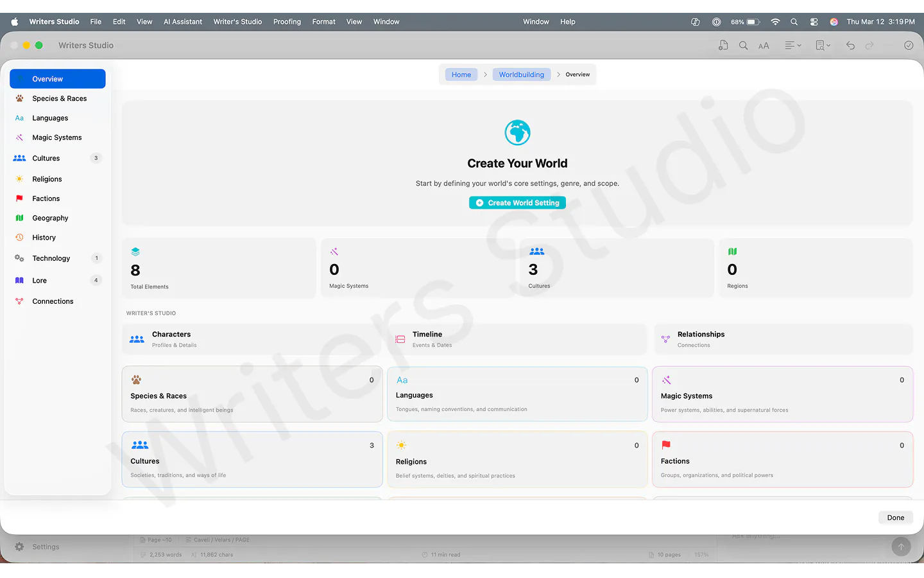Open Cultures in the sidebar
Image resolution: width=924 pixels, height=578 pixels.
coord(58,158)
